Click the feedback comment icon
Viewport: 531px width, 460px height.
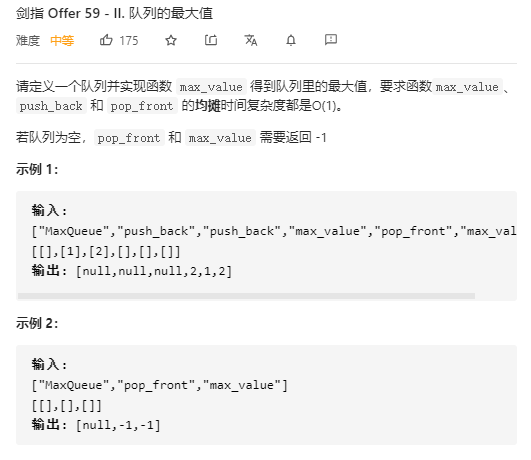coord(331,40)
